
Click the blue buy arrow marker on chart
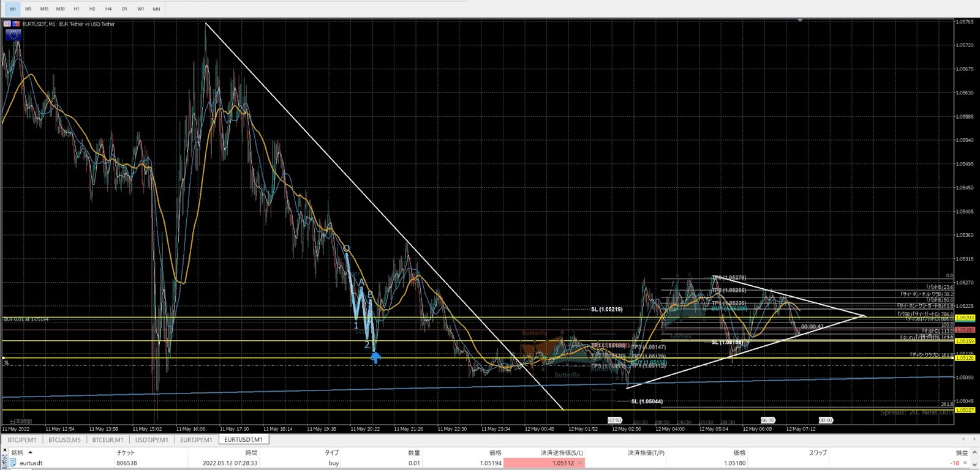coord(375,357)
